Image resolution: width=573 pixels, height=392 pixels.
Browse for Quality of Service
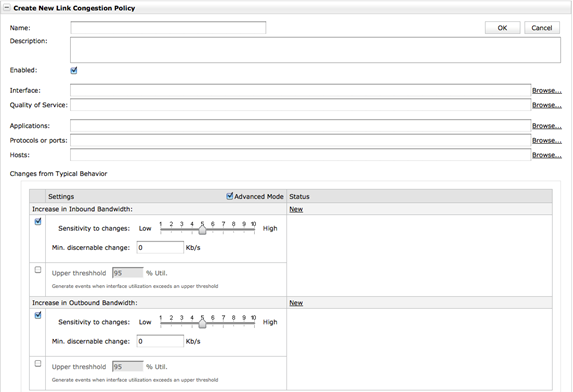[x=546, y=105]
